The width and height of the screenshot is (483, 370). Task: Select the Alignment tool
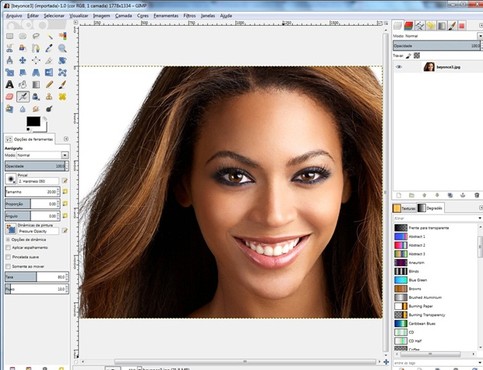point(36,60)
